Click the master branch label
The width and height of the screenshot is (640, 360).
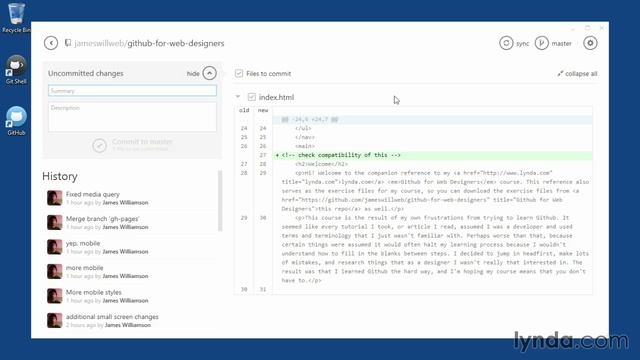[x=562, y=43]
